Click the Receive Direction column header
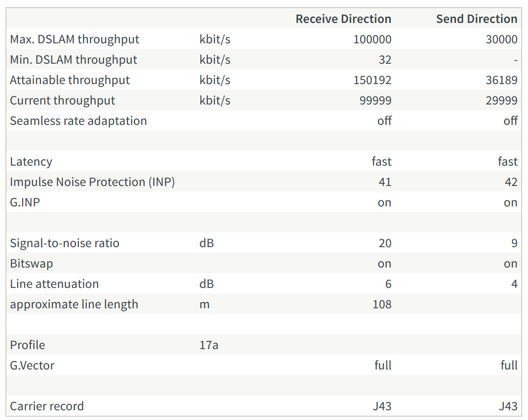Screen dimensions: 528x420 pyautogui.click(x=343, y=19)
